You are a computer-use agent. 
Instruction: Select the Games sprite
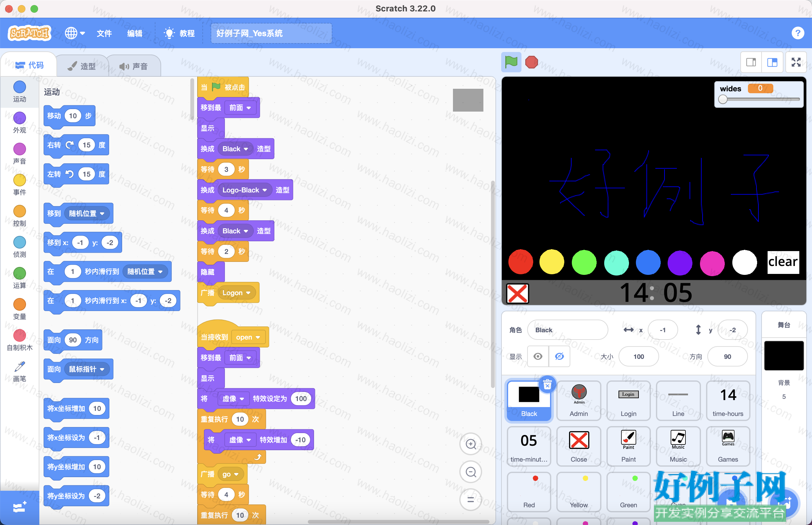728,446
